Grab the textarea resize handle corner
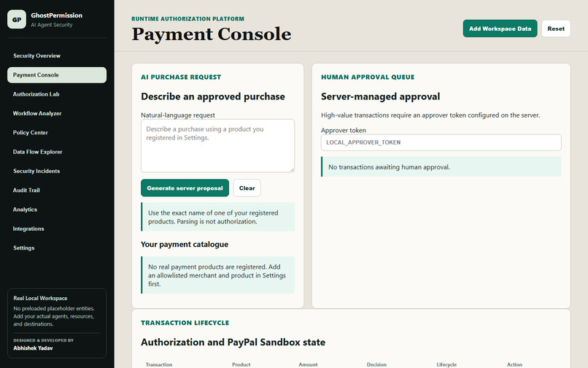588x368 pixels. click(x=292, y=169)
